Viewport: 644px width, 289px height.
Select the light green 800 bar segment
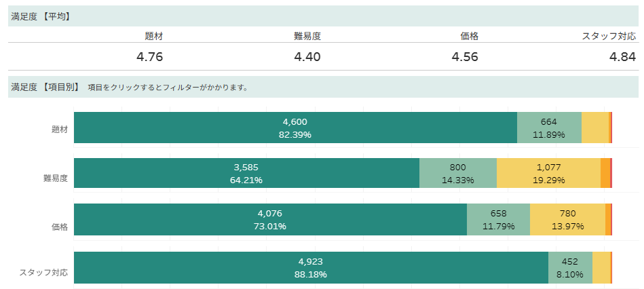click(x=457, y=174)
